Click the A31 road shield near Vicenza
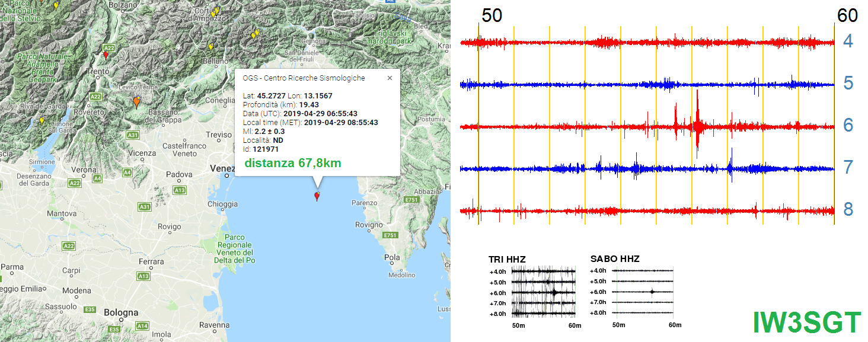This screenshot has width=868, height=342. (x=133, y=135)
